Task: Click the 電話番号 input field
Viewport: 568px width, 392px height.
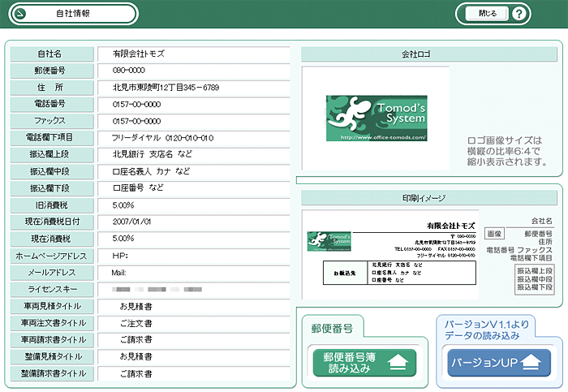Action: click(193, 105)
